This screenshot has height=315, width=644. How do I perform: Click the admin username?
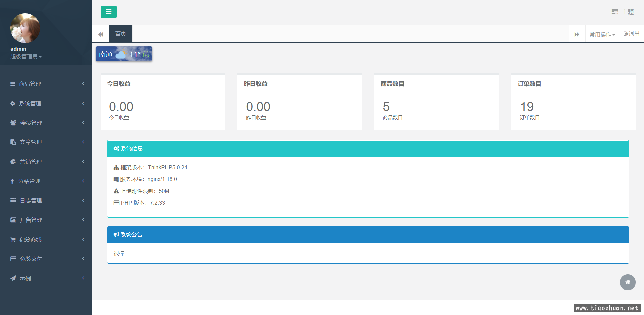point(18,49)
